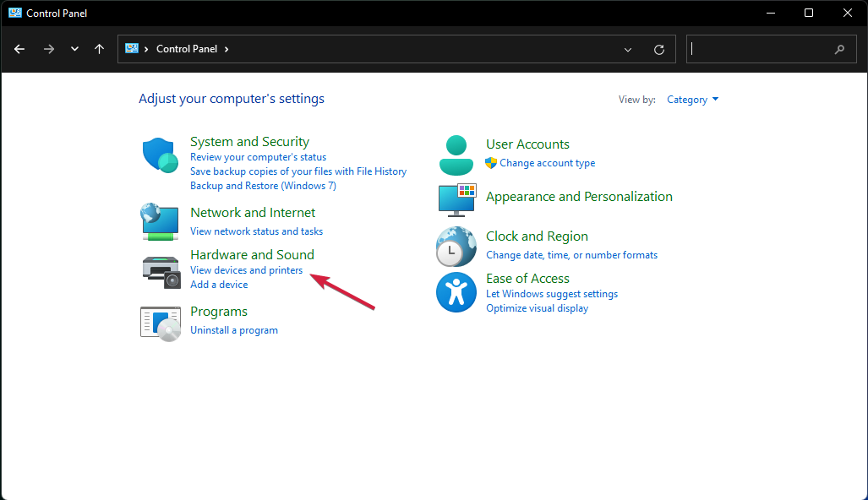
Task: Open the Network and Internet globe icon
Action: pyautogui.click(x=160, y=222)
